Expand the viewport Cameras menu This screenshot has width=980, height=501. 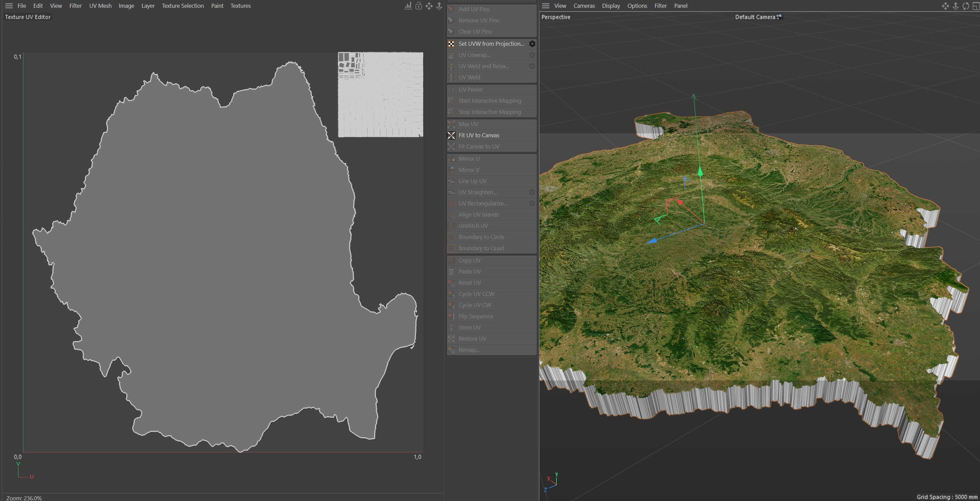pos(584,6)
